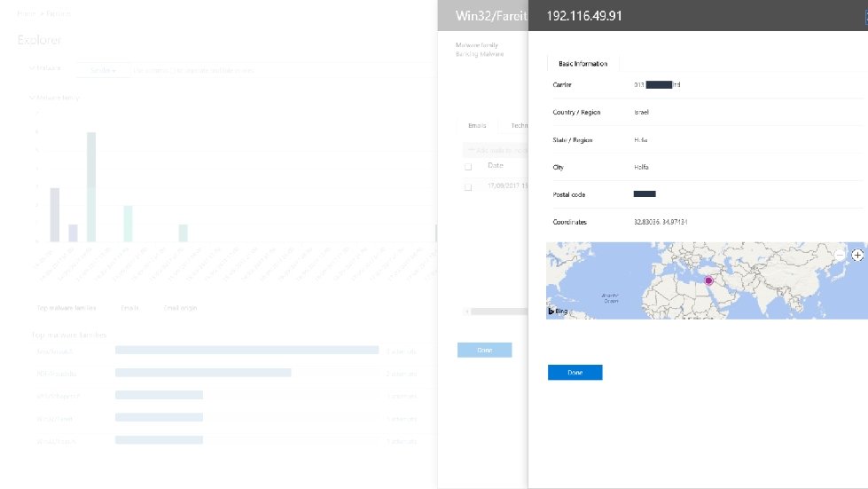The width and height of the screenshot is (868, 489).
Task: Click the Win32/Fareit row in families list
Action: (x=226, y=419)
